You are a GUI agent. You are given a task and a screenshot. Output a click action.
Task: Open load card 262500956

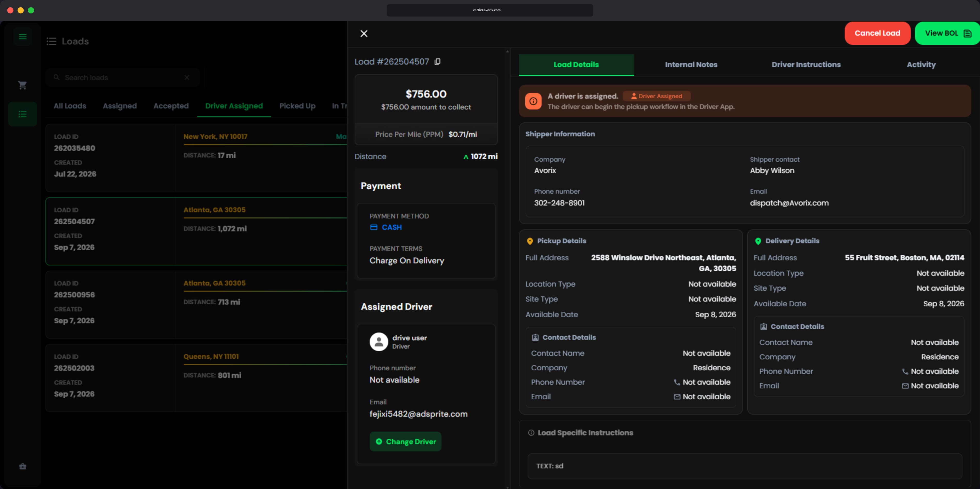click(x=196, y=304)
